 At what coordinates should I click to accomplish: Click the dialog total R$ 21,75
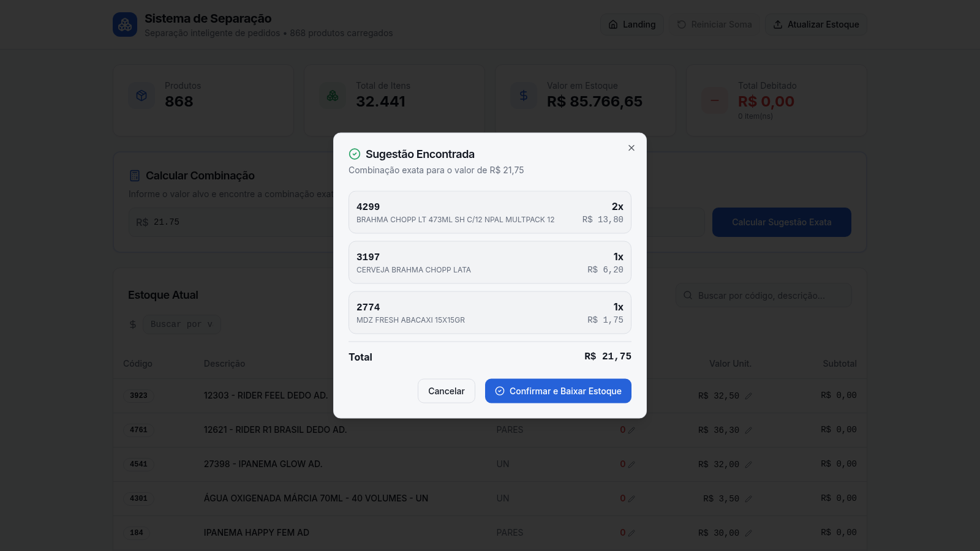pyautogui.click(x=608, y=356)
